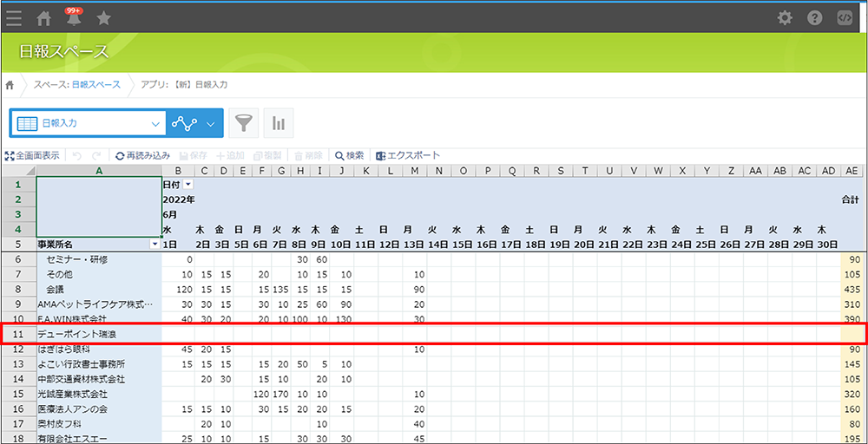Click 全画面表示 fullscreen button
This screenshot has width=868, height=444.
pyautogui.click(x=31, y=156)
